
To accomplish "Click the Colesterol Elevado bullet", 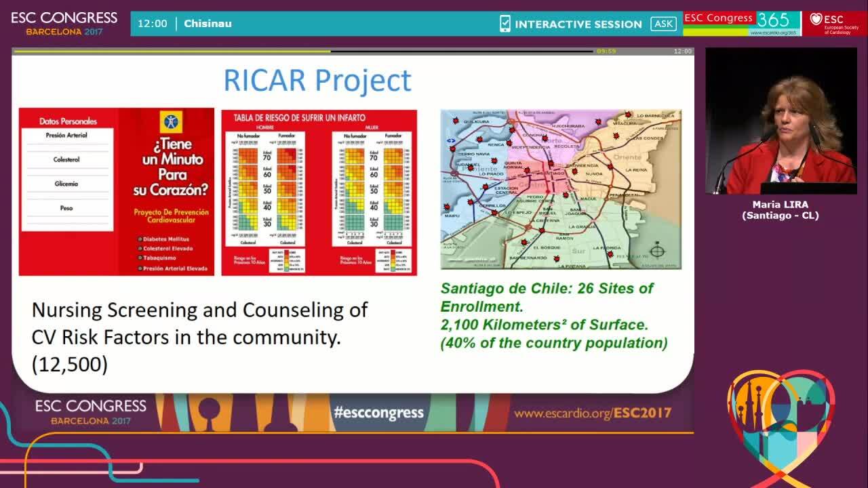I will click(164, 249).
